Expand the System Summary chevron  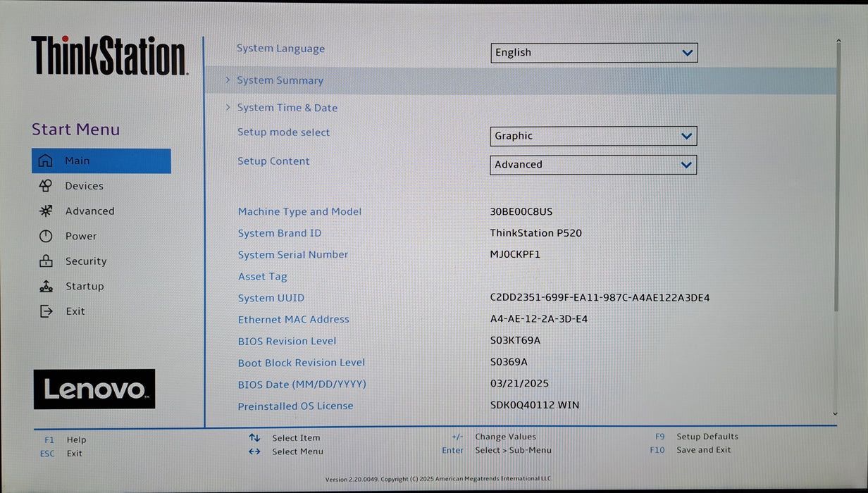[x=228, y=80]
